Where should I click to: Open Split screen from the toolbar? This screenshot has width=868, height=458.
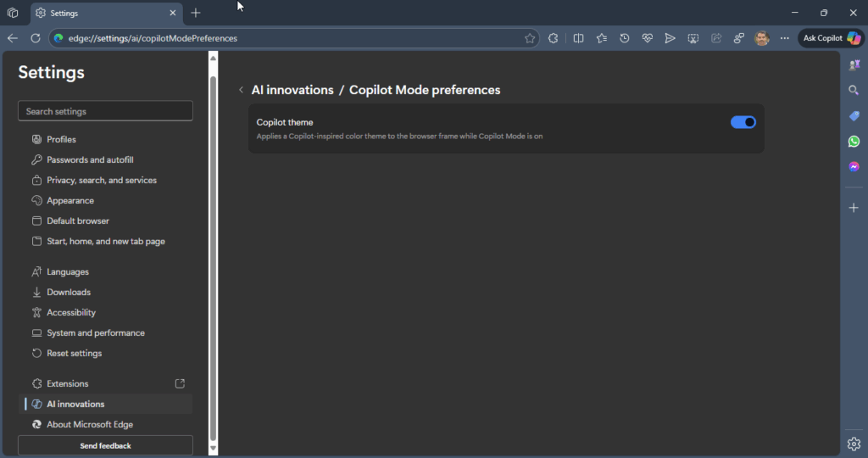pyautogui.click(x=578, y=38)
